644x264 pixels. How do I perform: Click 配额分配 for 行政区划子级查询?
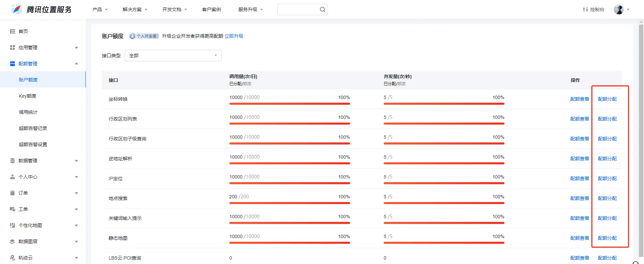[x=607, y=139]
